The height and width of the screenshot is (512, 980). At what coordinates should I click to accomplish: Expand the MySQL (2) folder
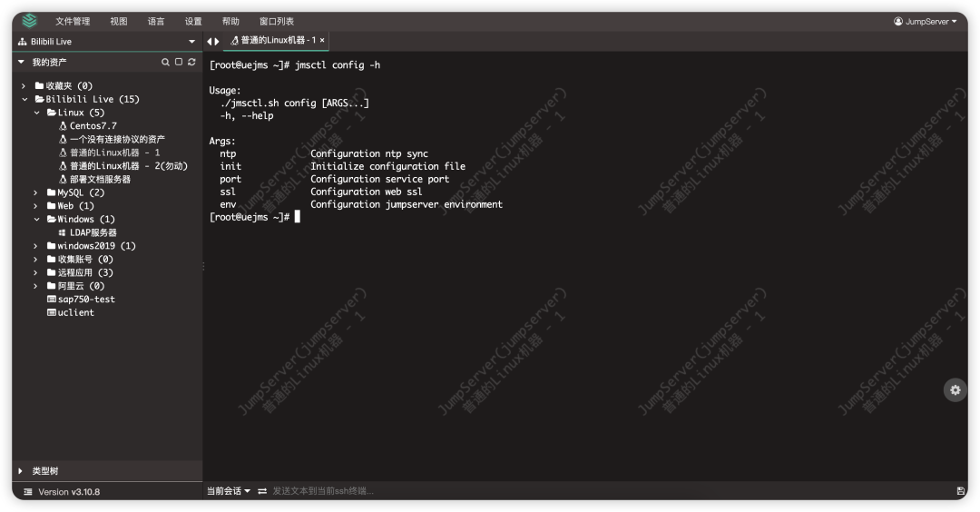point(35,192)
